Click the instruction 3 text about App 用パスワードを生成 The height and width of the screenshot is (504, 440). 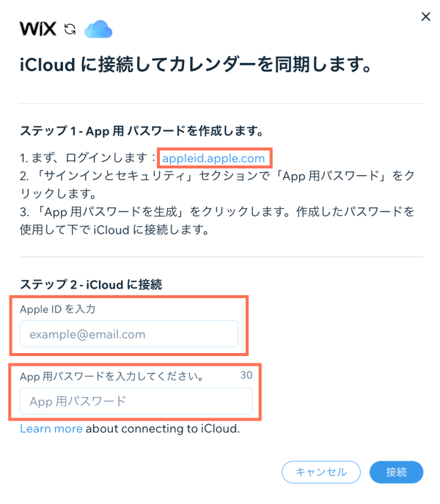[x=216, y=220]
